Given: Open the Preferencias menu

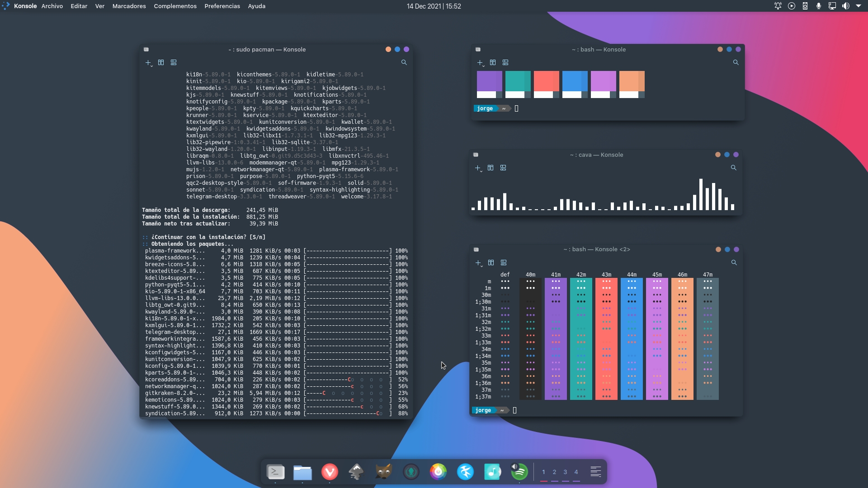Looking at the screenshot, I should point(222,6).
